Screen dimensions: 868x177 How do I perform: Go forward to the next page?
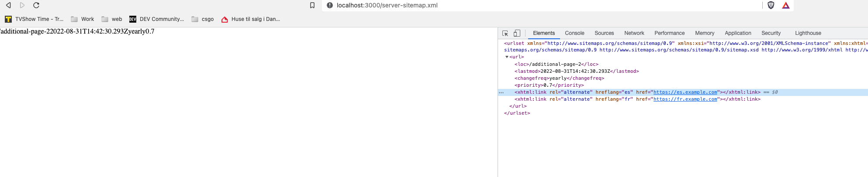22,5
